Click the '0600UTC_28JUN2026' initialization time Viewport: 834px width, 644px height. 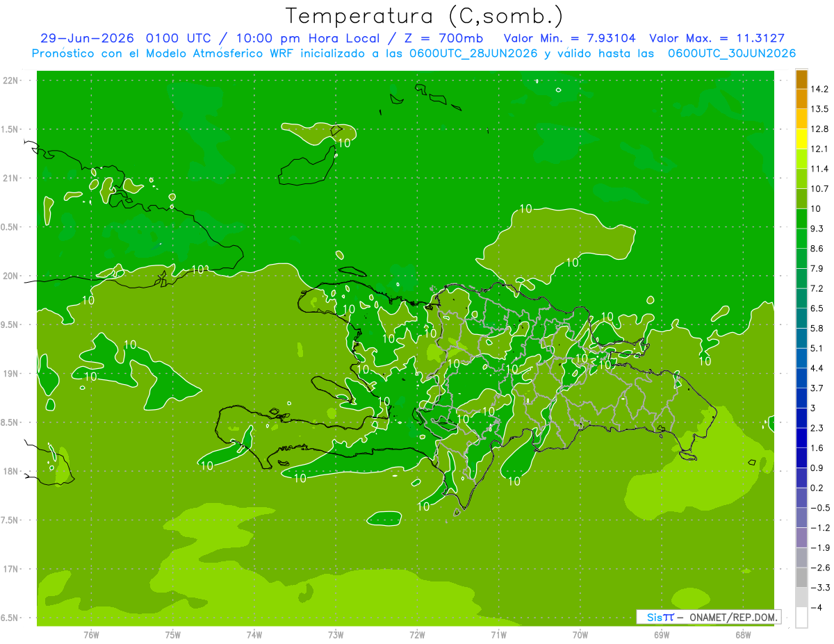point(473,53)
